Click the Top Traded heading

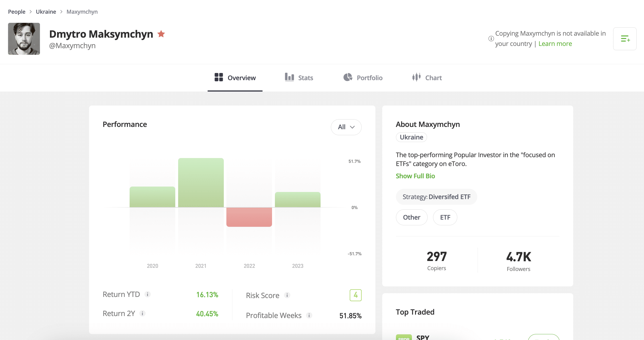pyautogui.click(x=415, y=312)
